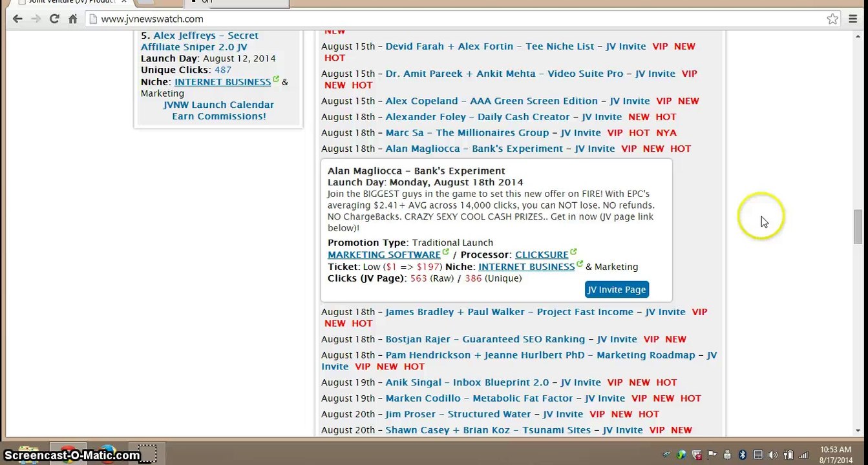
Task: Open the taskbar clock showing 10:53 AM
Action: tap(835, 454)
